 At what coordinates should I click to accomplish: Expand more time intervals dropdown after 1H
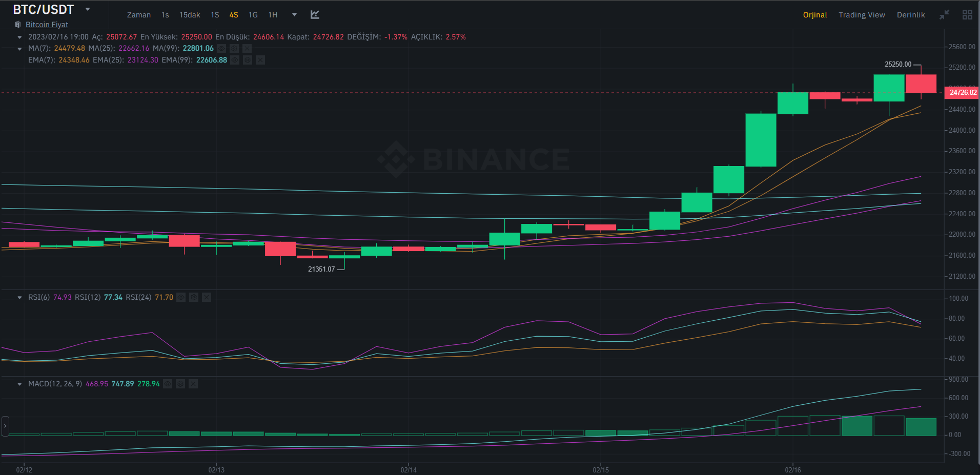tap(294, 15)
